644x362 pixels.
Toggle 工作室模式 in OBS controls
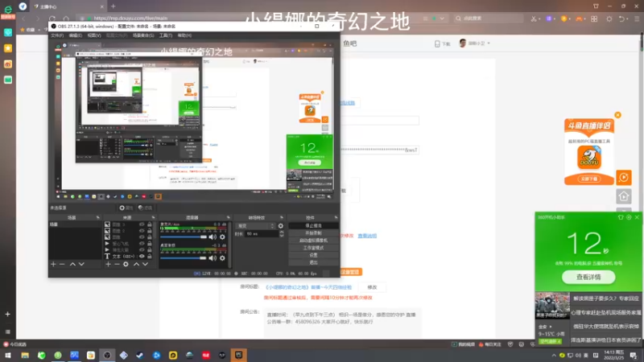(313, 248)
